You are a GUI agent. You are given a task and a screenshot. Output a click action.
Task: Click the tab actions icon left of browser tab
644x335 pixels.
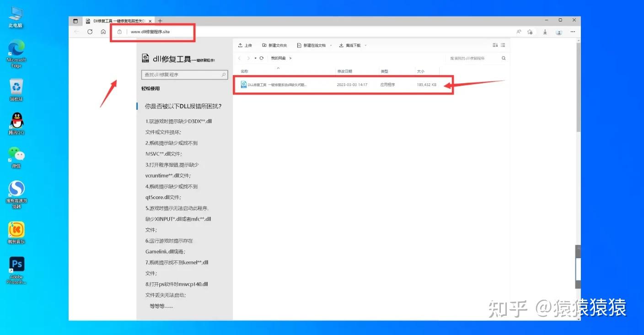coord(75,21)
